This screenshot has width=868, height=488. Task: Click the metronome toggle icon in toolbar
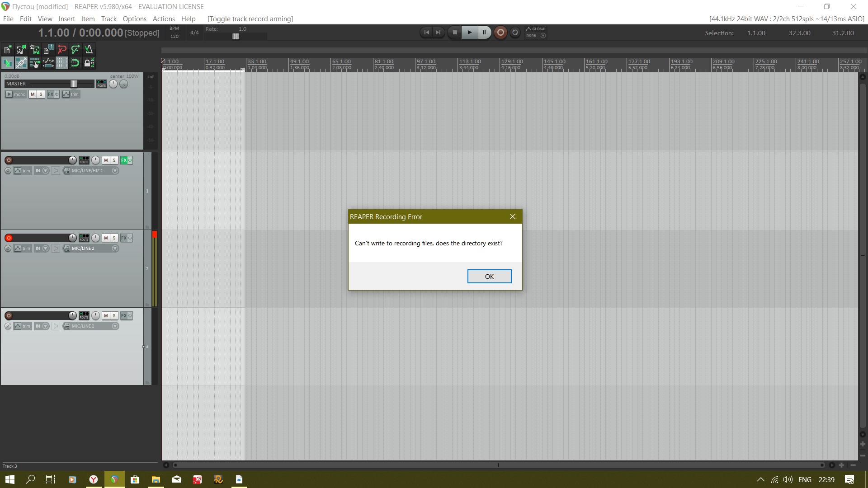point(89,49)
